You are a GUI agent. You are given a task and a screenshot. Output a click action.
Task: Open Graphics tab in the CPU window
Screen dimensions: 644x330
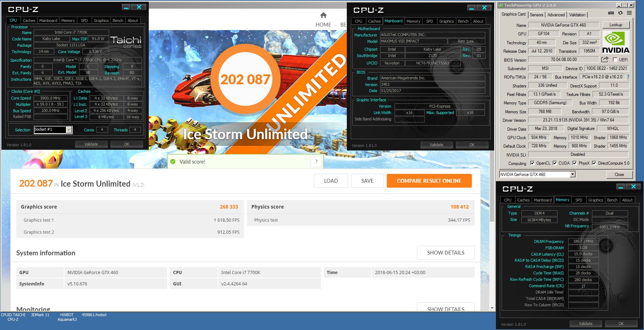point(101,21)
